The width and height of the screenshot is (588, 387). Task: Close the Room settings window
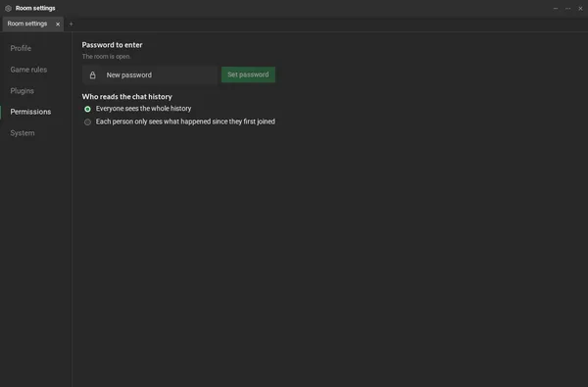580,8
